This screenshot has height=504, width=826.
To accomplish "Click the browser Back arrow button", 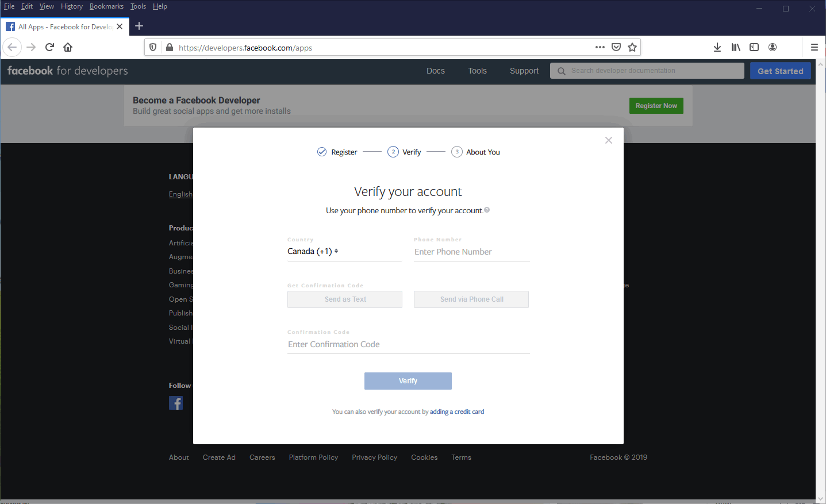I will [x=12, y=47].
